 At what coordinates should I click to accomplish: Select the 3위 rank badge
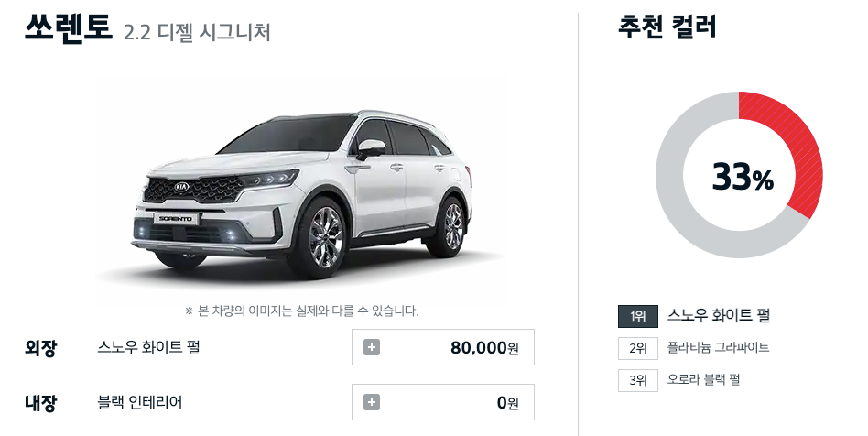tap(637, 380)
